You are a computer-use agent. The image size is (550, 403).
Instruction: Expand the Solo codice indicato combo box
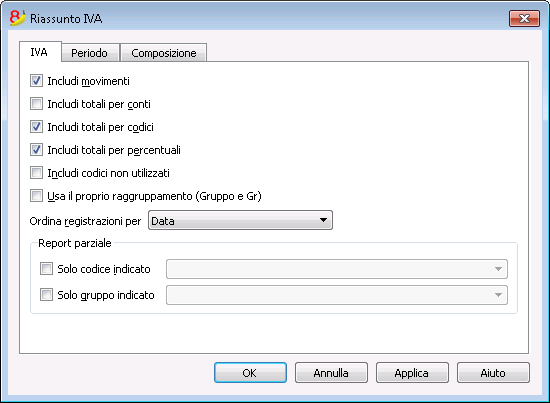[x=337, y=269]
